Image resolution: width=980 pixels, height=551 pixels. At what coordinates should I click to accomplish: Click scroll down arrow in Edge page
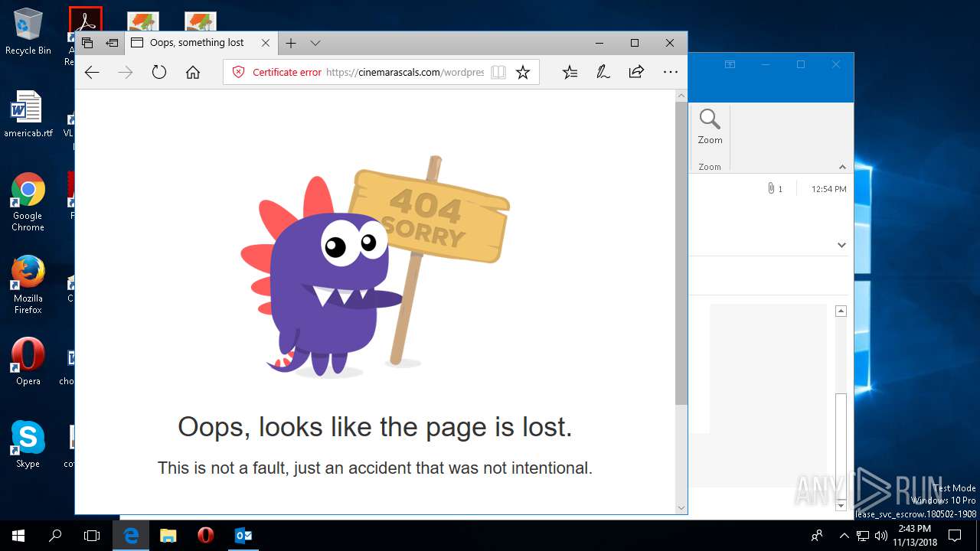click(681, 507)
